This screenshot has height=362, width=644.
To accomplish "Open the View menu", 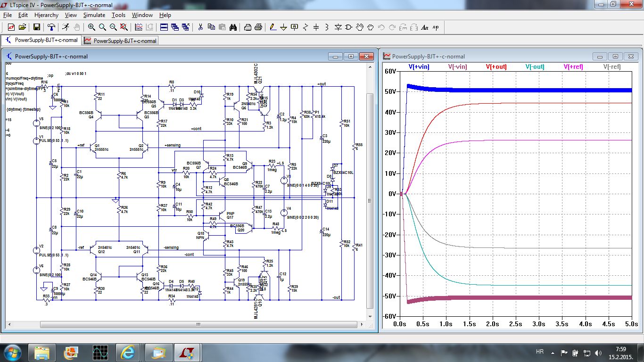I will pos(71,15).
